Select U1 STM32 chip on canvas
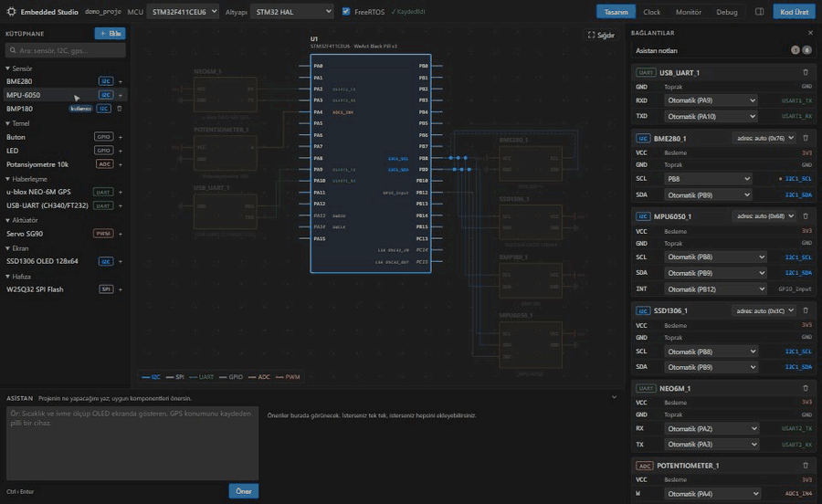Image resolution: width=822 pixels, height=504 pixels. [x=371, y=163]
